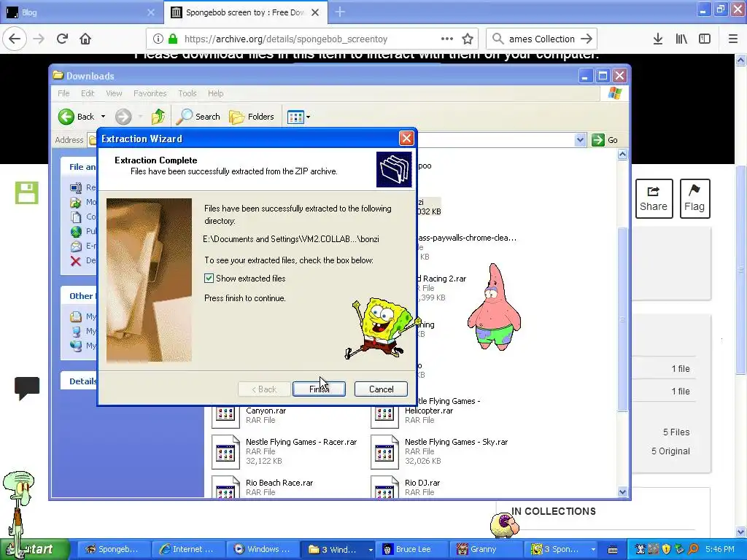
Task: Reload the archive.org page
Action: pyautogui.click(x=62, y=39)
